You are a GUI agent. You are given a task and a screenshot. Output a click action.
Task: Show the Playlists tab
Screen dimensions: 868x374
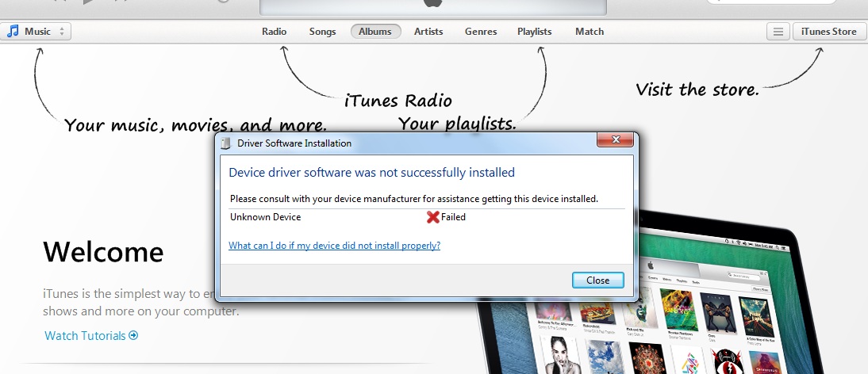[x=534, y=32]
